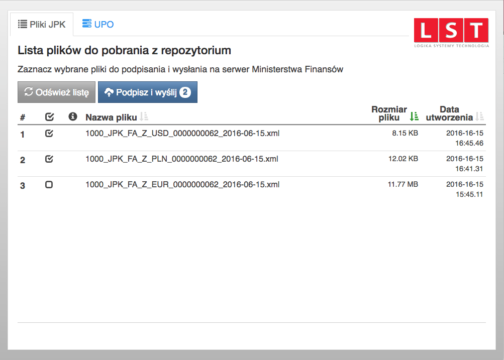The image size is (504, 360).
Task: Click the badge showing 2 on Podpisz button
Action: click(185, 92)
